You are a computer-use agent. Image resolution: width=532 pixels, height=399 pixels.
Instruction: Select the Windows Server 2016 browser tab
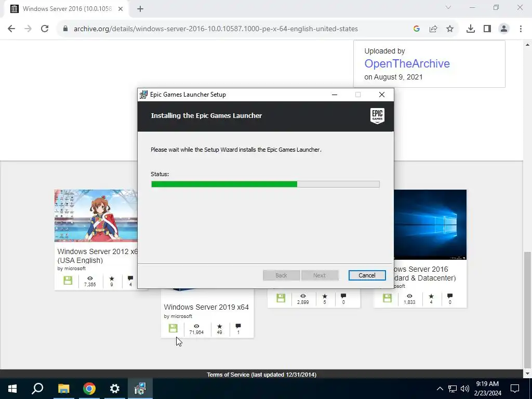point(66,9)
